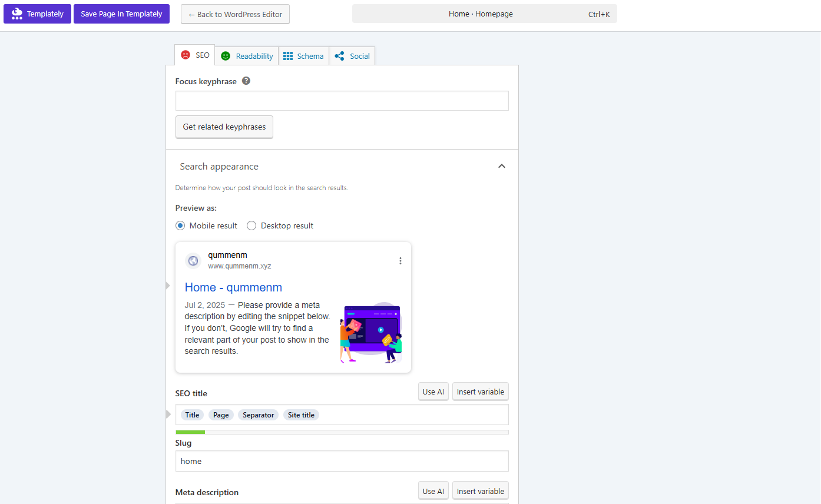Switch to the Social tab

[352, 55]
